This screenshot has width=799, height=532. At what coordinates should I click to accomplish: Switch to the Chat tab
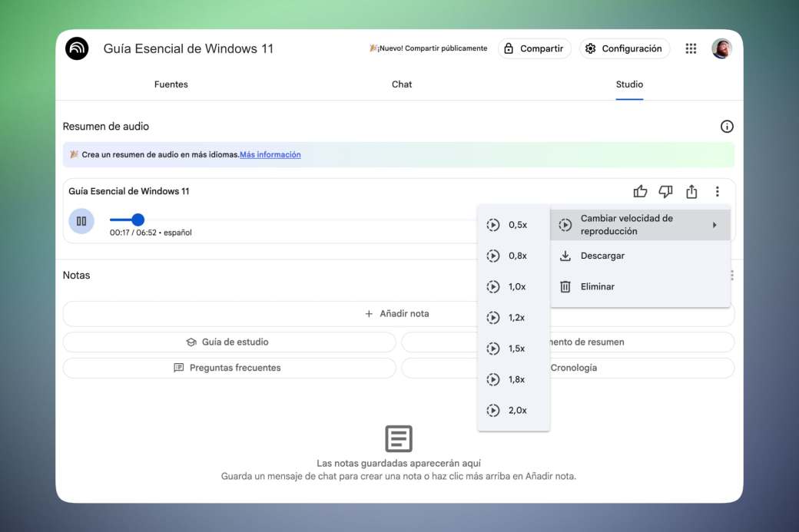pos(402,84)
